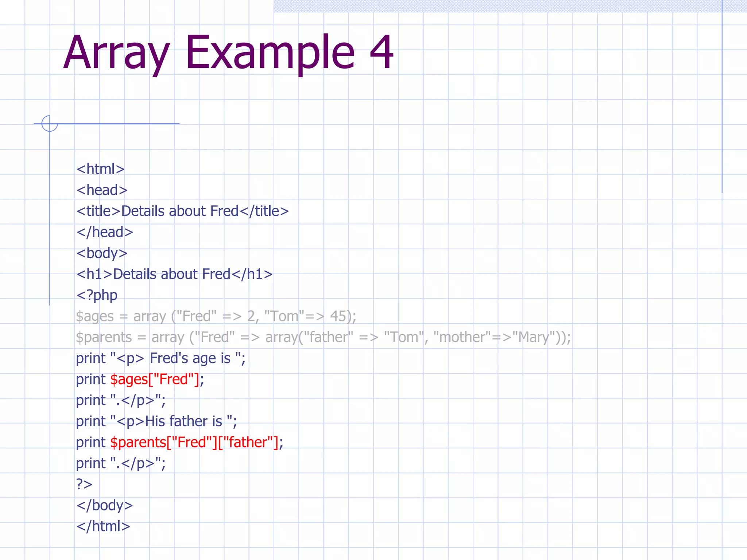The width and height of the screenshot is (747, 560).
Task: Select the '<?php' opening line
Action: pos(97,295)
